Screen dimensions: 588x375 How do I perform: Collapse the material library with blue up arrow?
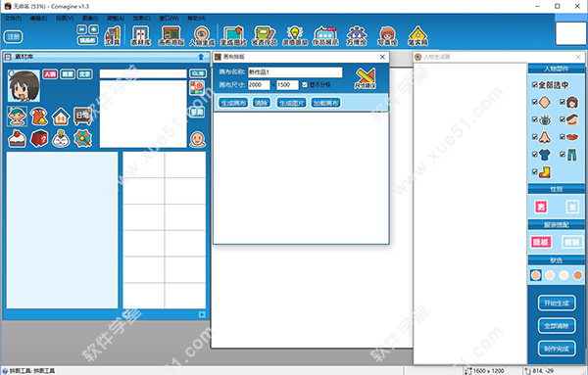201,57
